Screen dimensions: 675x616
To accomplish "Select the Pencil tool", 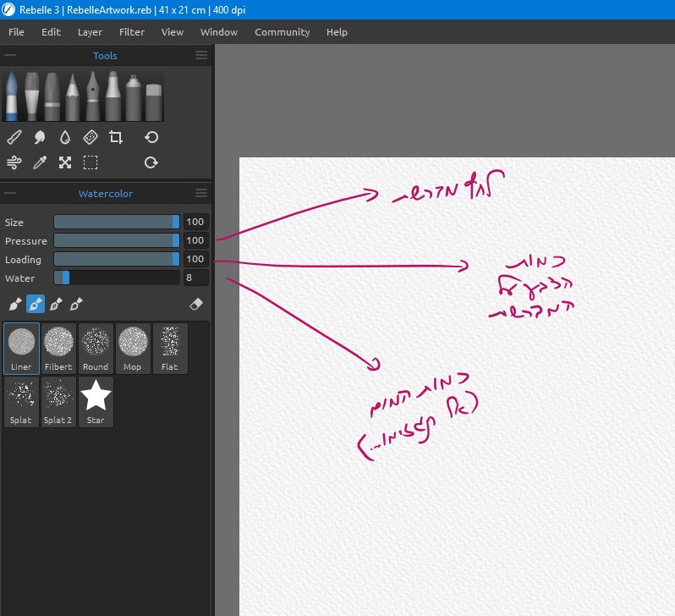I will tap(73, 96).
